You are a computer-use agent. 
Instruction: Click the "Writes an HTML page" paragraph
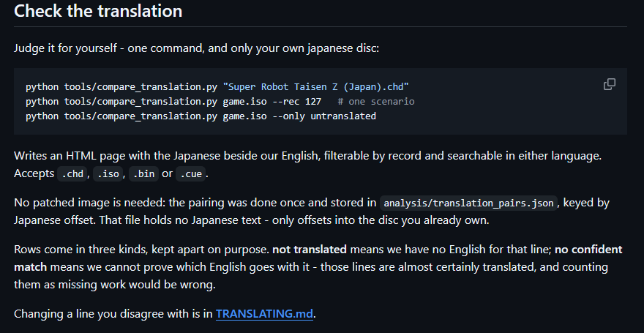[x=307, y=164]
